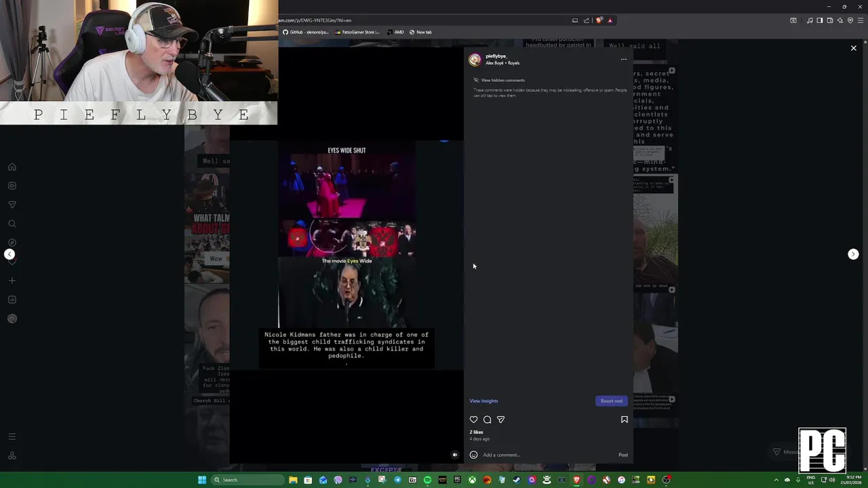Open Leo AI sparkle icon in toolbar
Screen dimensions: 868x488
(x=840, y=20)
